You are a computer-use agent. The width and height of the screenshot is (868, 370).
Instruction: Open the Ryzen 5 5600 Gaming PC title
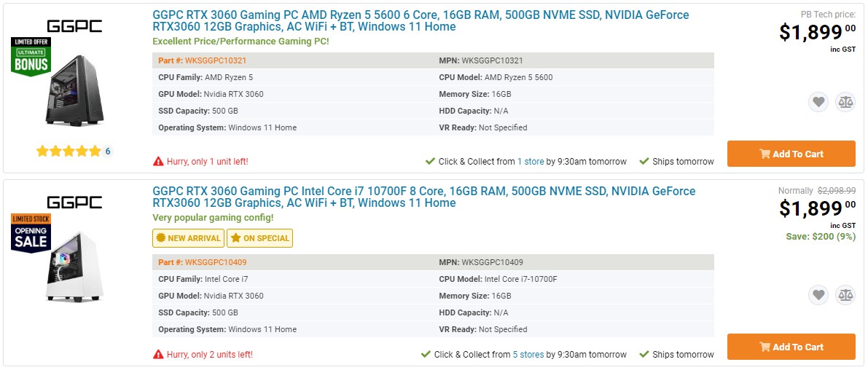pyautogui.click(x=420, y=21)
